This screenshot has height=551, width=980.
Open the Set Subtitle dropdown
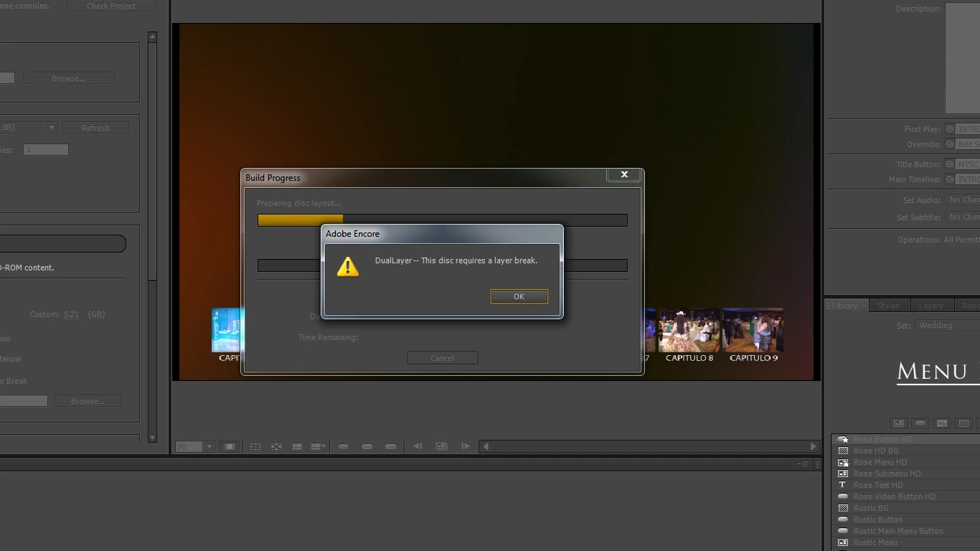pyautogui.click(x=962, y=217)
